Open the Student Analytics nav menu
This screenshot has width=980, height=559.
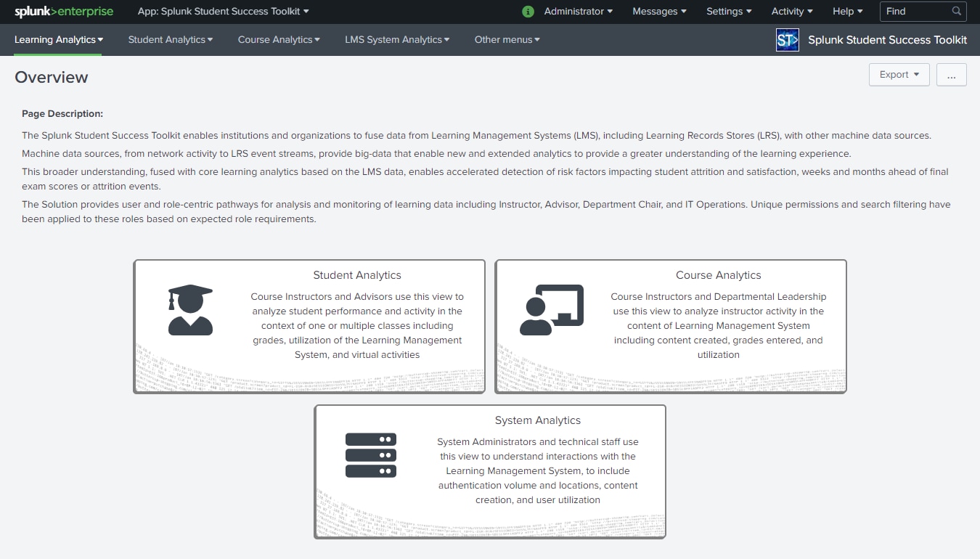[x=171, y=40]
